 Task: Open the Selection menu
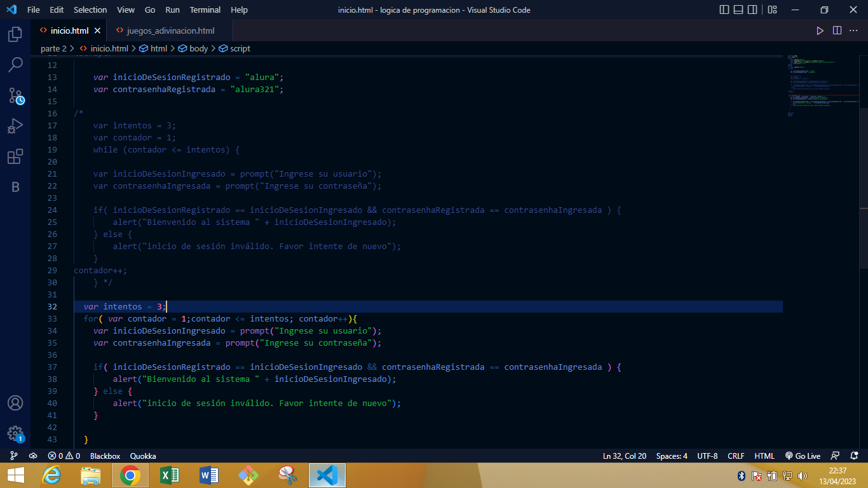point(90,10)
